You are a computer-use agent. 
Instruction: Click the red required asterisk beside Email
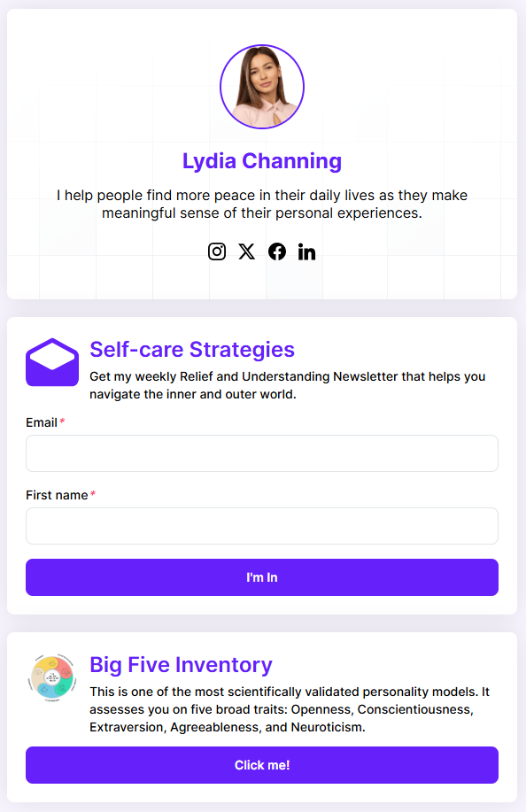[x=62, y=421]
